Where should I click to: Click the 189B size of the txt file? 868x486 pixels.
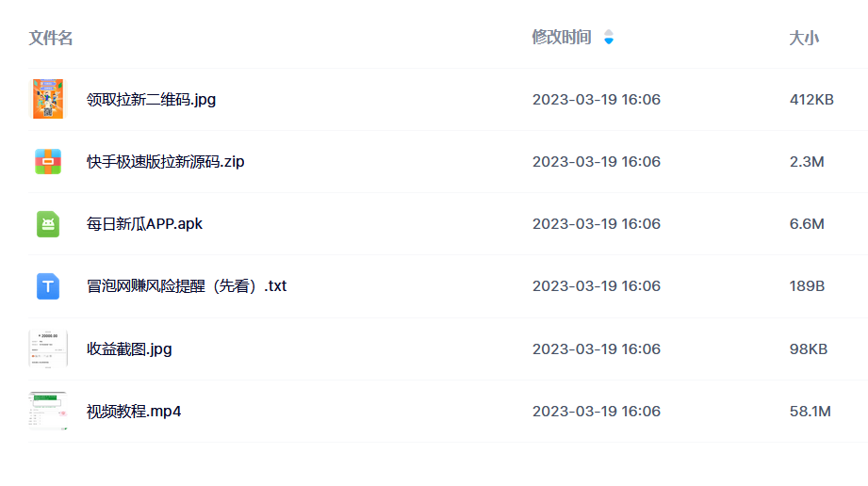[807, 286]
